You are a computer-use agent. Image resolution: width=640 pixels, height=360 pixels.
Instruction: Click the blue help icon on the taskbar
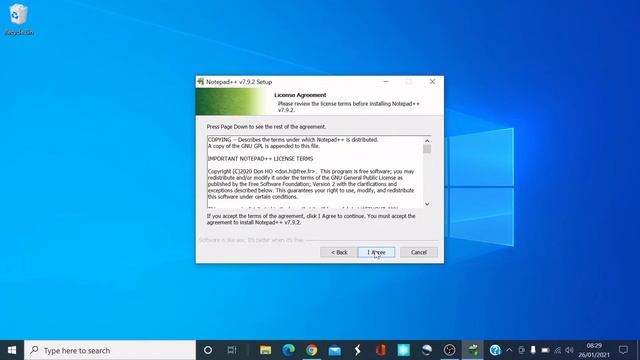click(x=495, y=350)
